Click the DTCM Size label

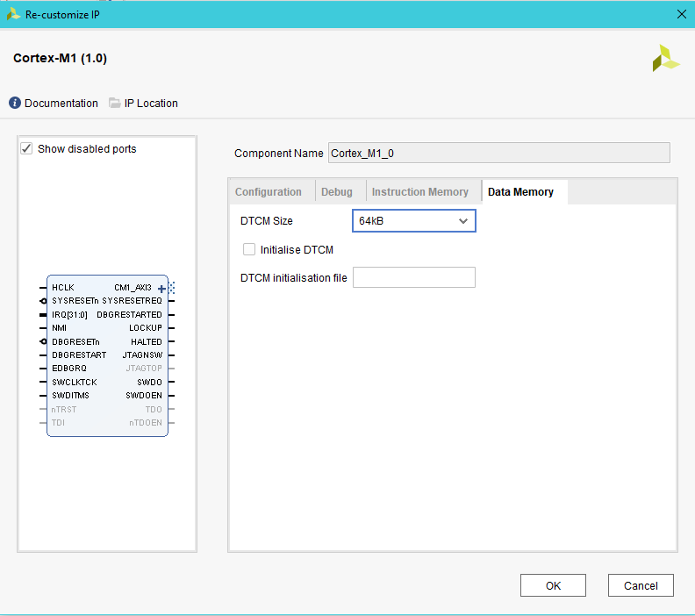[267, 221]
